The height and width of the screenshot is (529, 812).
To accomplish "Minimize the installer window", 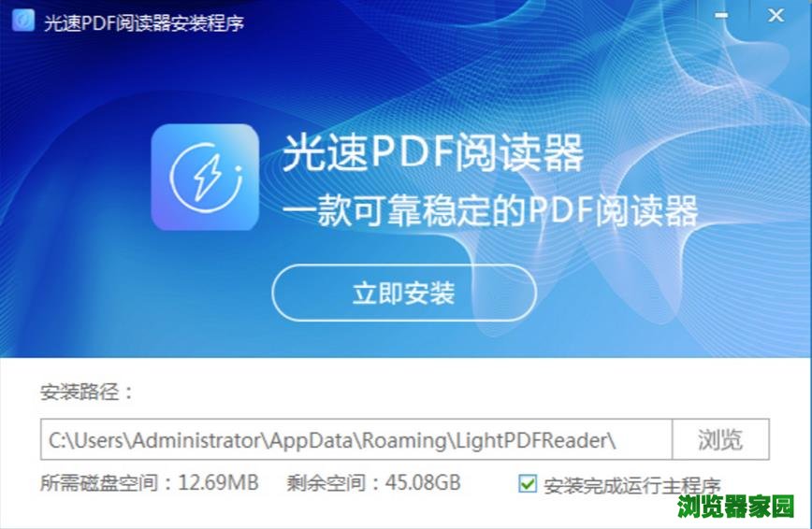I will pyautogui.click(x=721, y=16).
